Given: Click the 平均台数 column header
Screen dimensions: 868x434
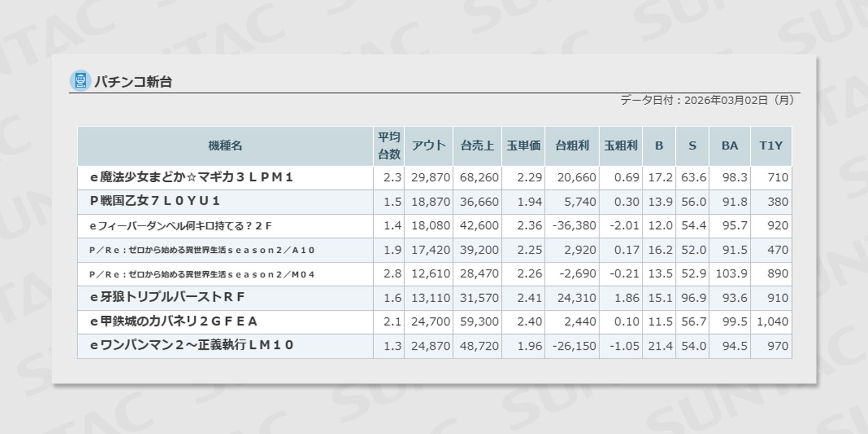Looking at the screenshot, I should tap(388, 146).
